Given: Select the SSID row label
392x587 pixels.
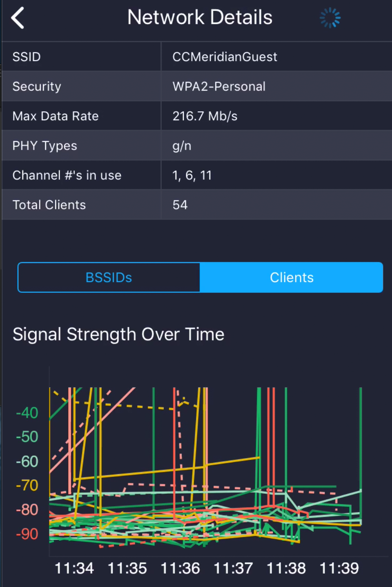Looking at the screenshot, I should point(27,57).
